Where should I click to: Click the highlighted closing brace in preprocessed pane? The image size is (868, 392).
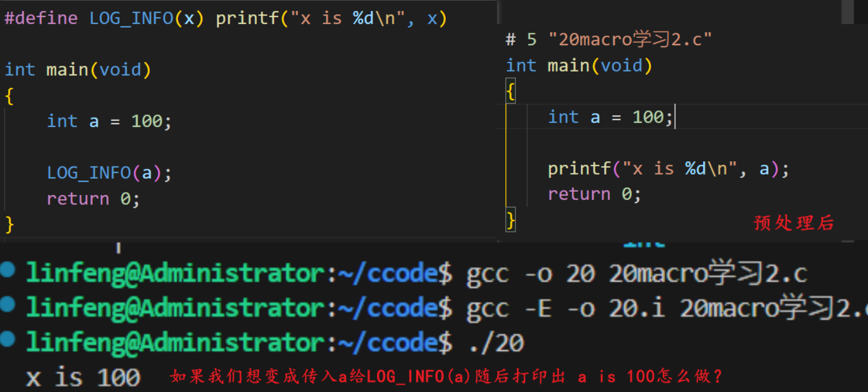[511, 219]
